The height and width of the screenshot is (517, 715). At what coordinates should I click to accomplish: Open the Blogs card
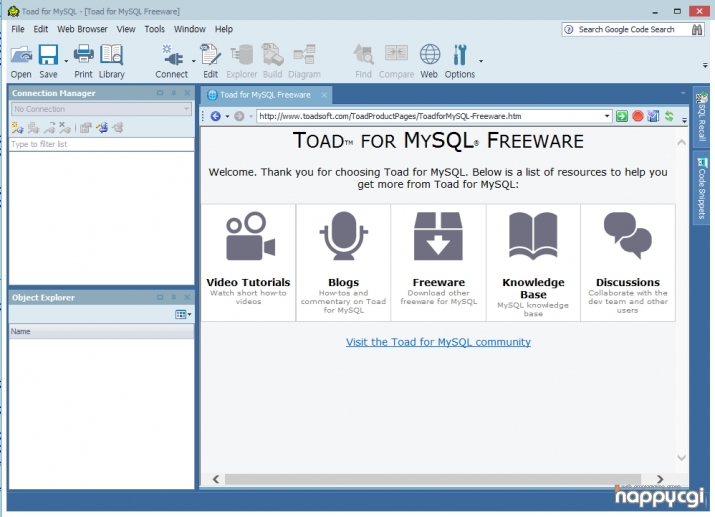[x=343, y=263]
